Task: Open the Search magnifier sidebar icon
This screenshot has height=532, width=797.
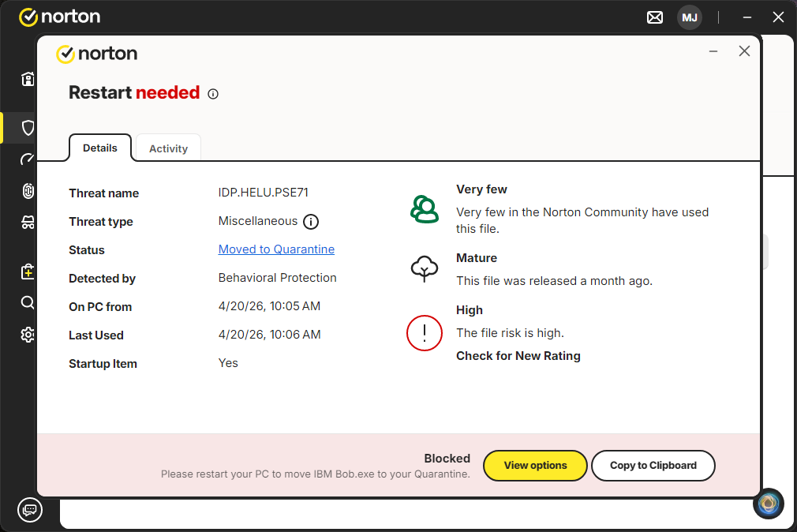Action: click(x=28, y=302)
